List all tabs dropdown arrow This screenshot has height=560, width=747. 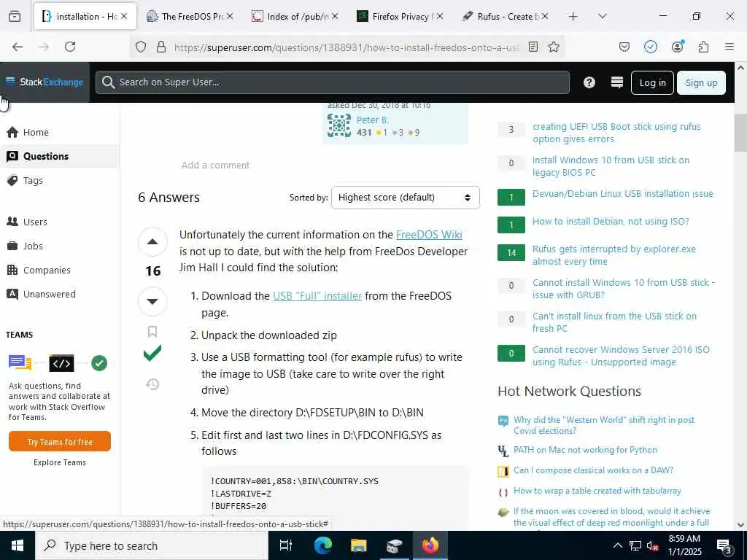[x=602, y=16]
